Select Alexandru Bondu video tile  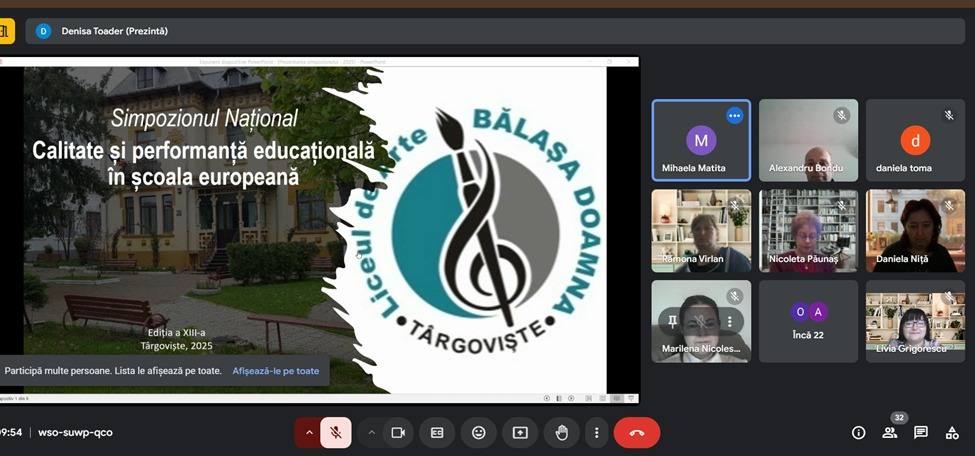click(x=808, y=141)
